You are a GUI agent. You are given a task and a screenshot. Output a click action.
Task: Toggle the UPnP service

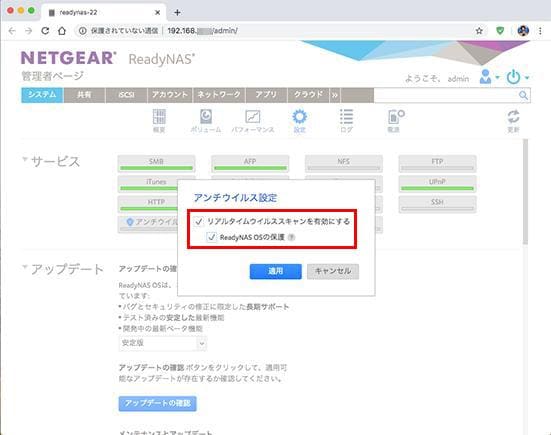coord(437,184)
